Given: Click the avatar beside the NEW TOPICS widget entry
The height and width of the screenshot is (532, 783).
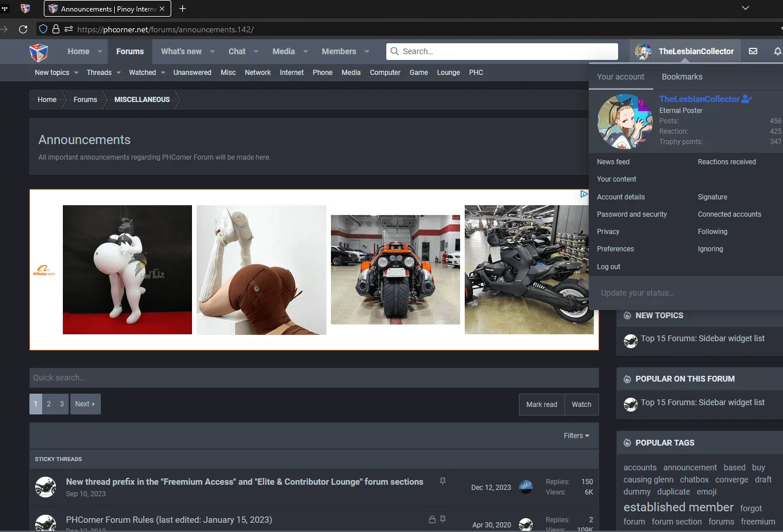Looking at the screenshot, I should [x=630, y=341].
